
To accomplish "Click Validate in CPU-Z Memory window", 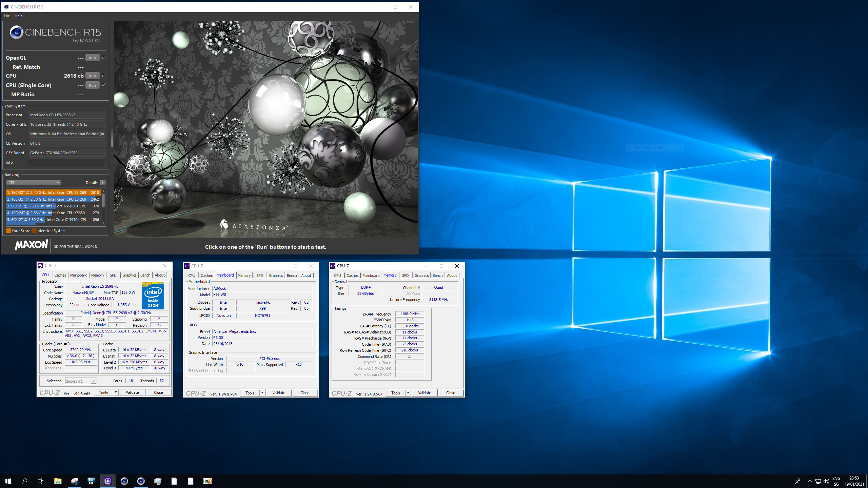I will tap(425, 393).
